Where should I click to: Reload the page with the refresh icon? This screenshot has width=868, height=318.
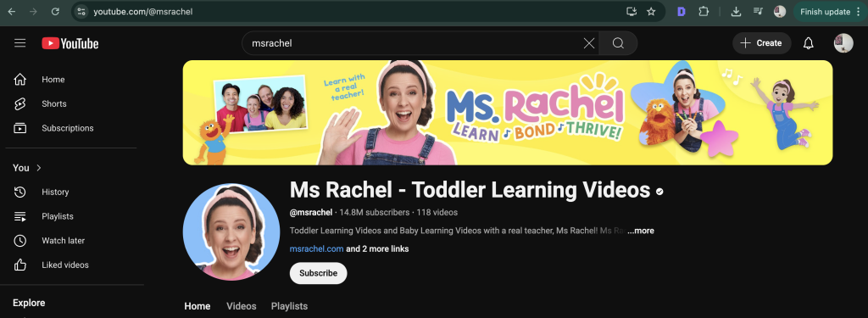pos(55,12)
